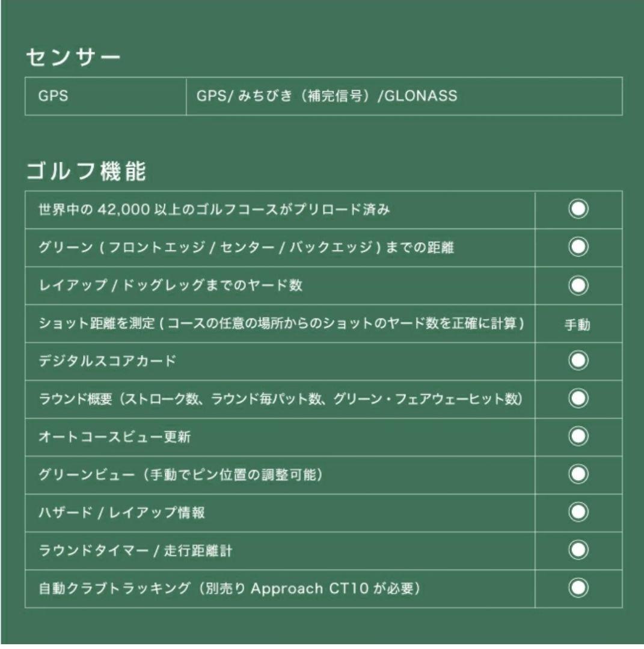Click the circle for 42,000 preloaded golf courses
The width and height of the screenshot is (644, 649).
[578, 209]
